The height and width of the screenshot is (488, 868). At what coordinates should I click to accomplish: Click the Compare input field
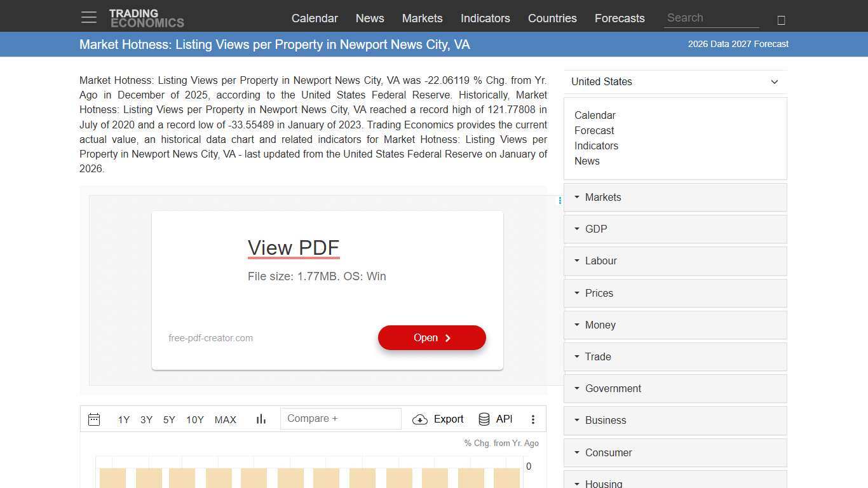(x=341, y=419)
